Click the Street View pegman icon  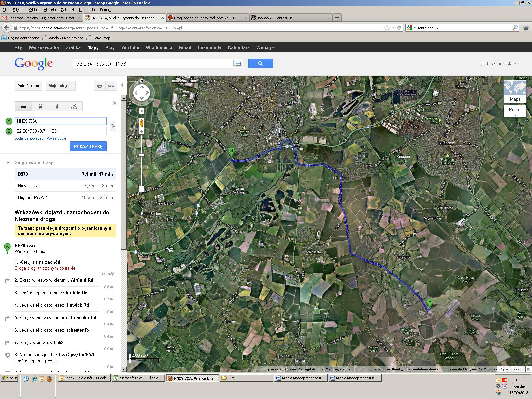click(142, 123)
